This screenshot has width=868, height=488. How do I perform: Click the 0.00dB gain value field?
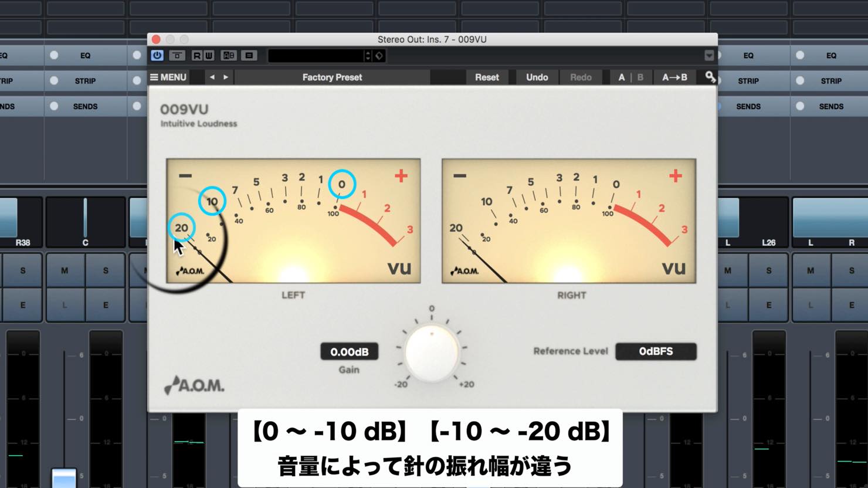click(x=349, y=351)
